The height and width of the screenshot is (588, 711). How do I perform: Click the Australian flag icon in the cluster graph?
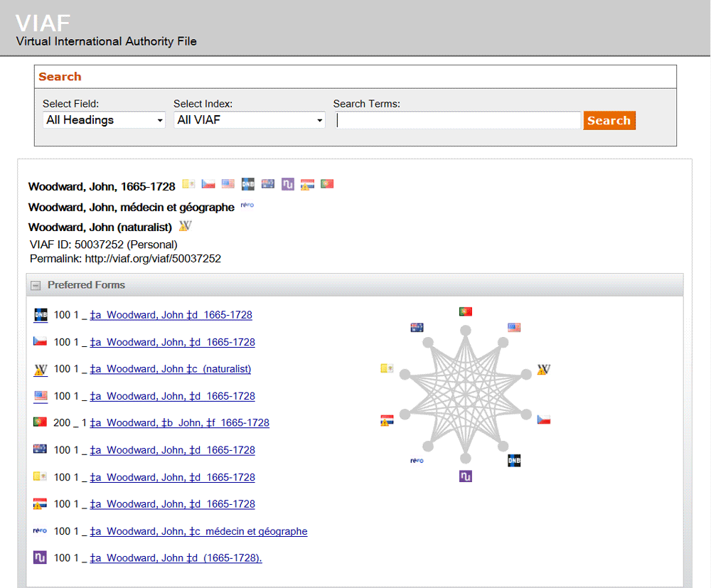417,327
